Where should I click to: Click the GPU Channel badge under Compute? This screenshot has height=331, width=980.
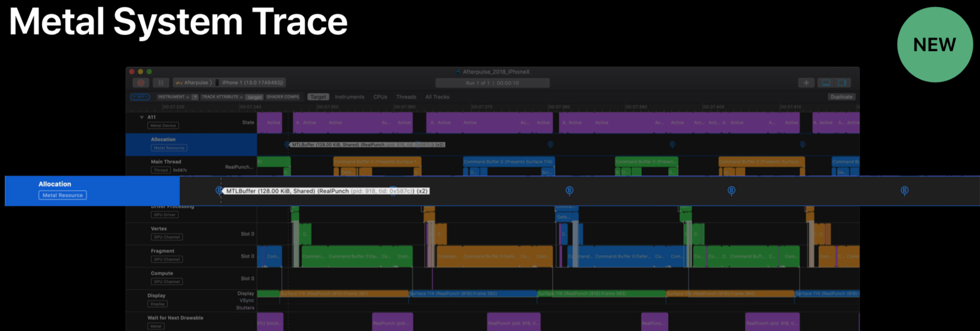tap(167, 282)
